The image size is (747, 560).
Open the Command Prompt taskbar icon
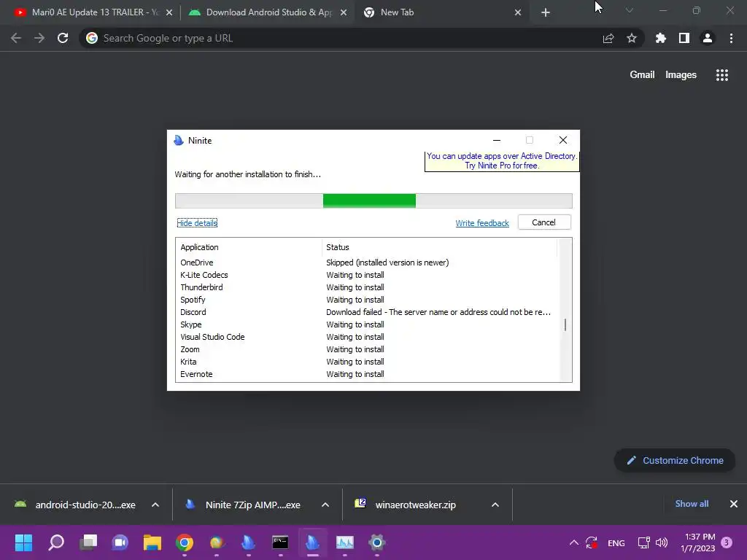(280, 542)
